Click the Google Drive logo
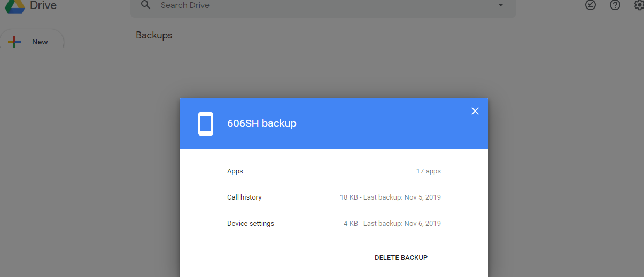This screenshot has width=644, height=277. click(x=14, y=5)
